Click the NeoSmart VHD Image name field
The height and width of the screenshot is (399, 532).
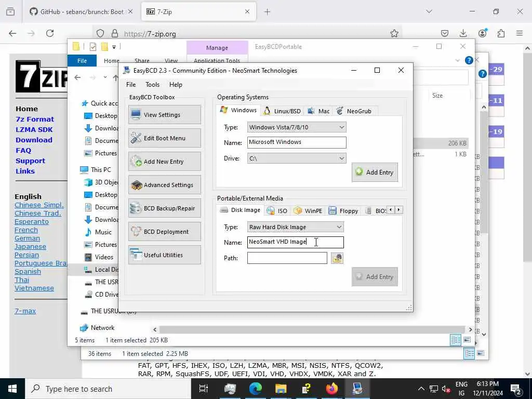pyautogui.click(x=295, y=242)
